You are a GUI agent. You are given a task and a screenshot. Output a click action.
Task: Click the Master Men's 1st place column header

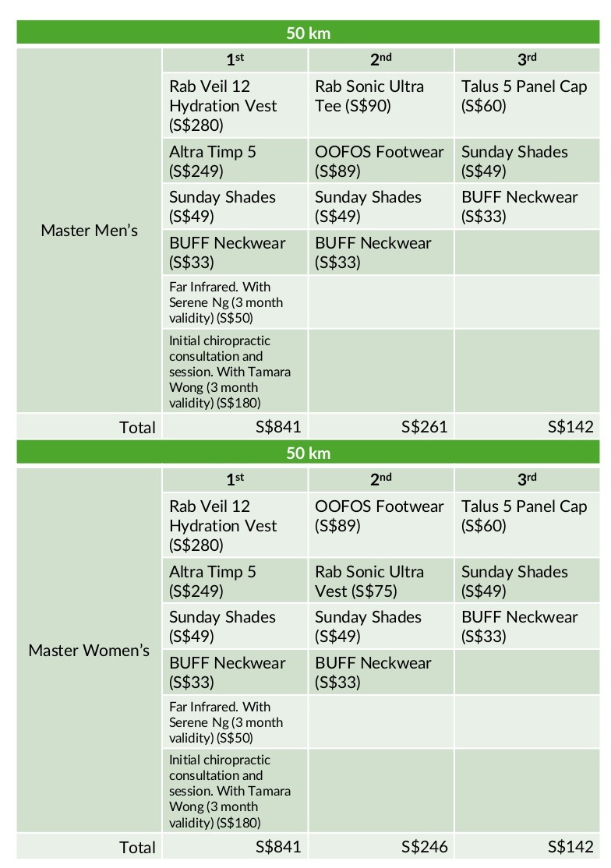tap(235, 60)
